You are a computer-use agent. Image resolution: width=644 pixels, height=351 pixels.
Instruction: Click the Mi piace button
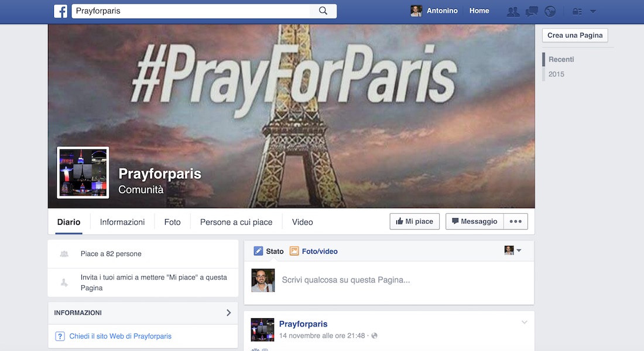click(415, 221)
